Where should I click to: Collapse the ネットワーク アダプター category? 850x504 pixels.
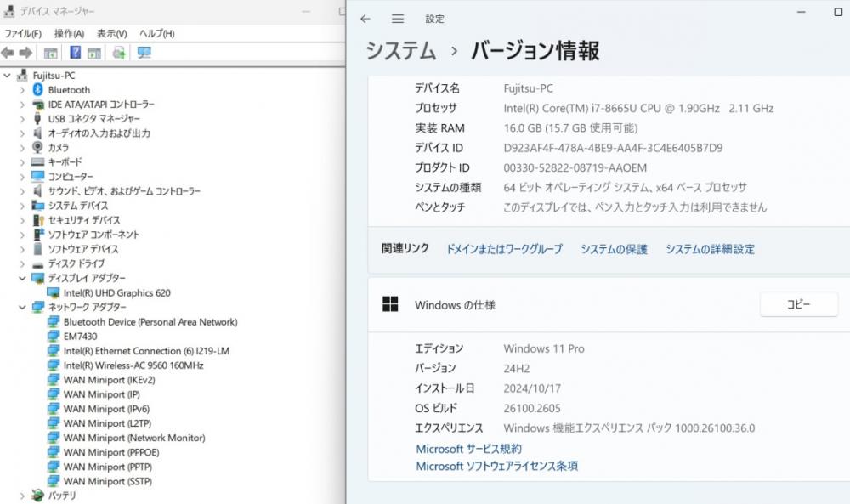22,308
